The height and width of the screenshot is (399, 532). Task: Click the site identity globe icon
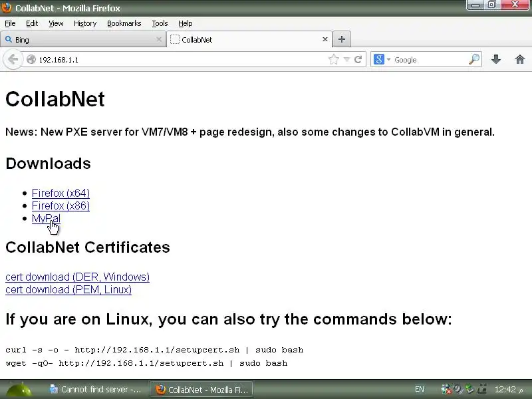(31, 59)
